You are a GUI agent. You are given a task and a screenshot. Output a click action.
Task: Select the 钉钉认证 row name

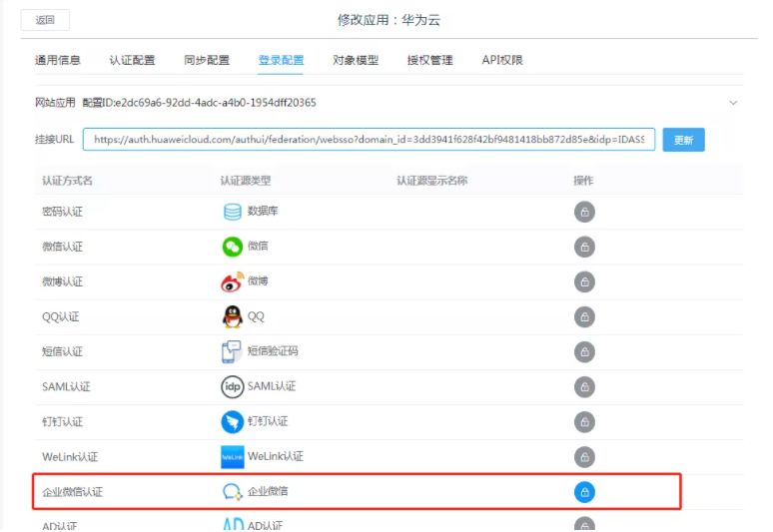(63, 421)
